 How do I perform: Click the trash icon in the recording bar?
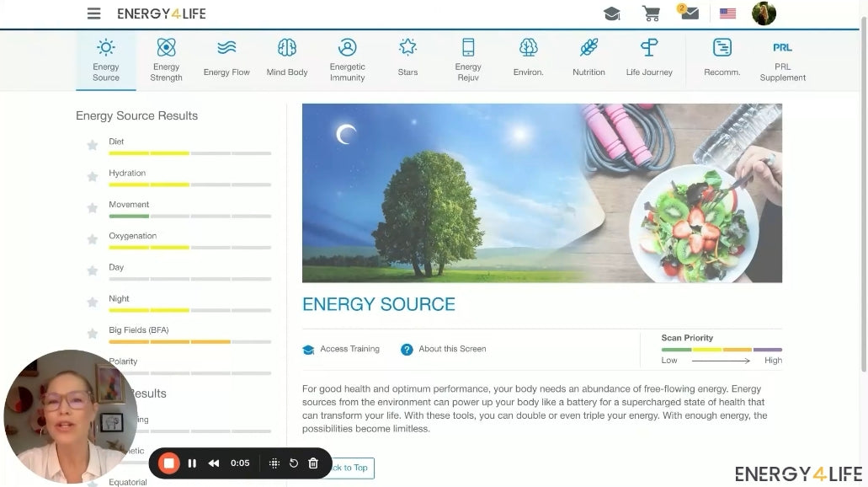click(x=313, y=463)
